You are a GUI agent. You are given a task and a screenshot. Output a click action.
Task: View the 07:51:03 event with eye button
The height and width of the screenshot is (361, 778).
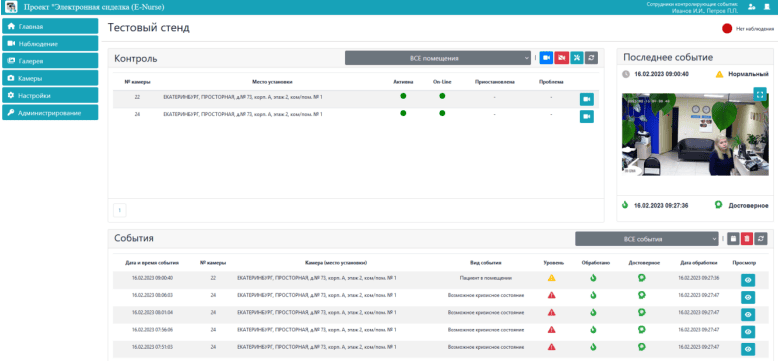[748, 349]
